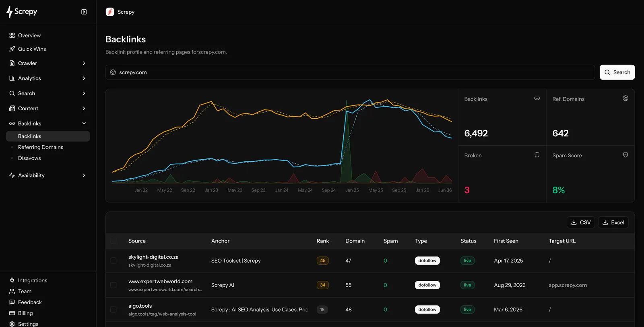This screenshot has height=327, width=644.
Task: Expand the Analytics menu chevron
Action: pyautogui.click(x=84, y=78)
